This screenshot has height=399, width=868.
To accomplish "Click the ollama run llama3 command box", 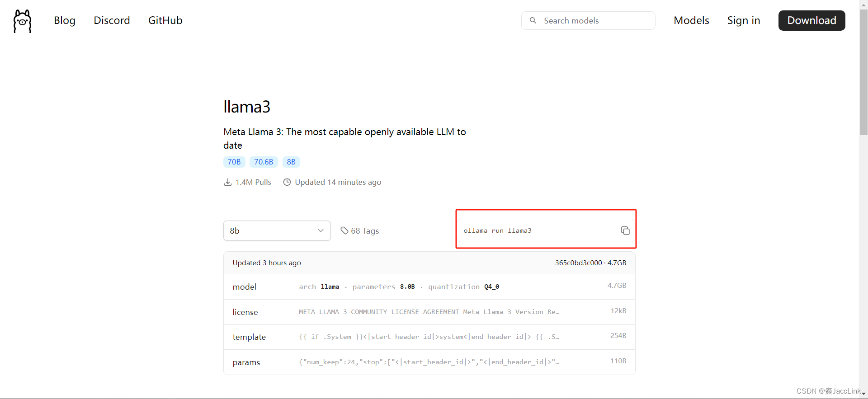I will (x=536, y=230).
